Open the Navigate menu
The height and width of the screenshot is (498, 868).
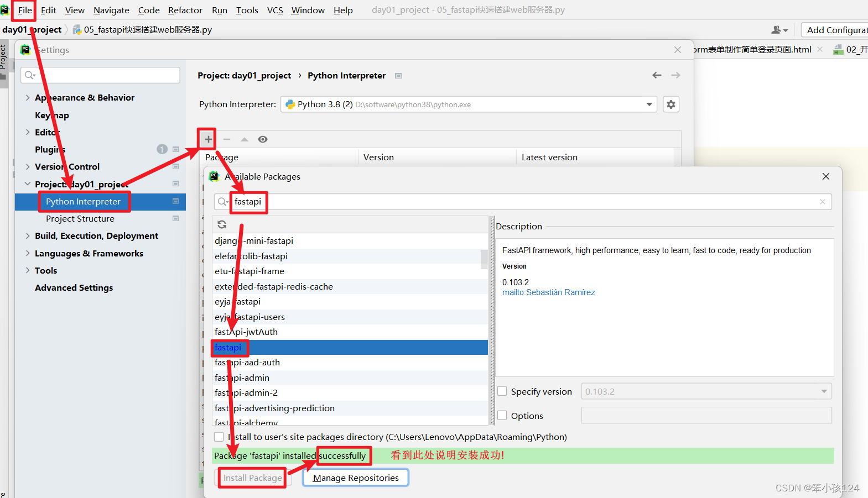click(111, 10)
